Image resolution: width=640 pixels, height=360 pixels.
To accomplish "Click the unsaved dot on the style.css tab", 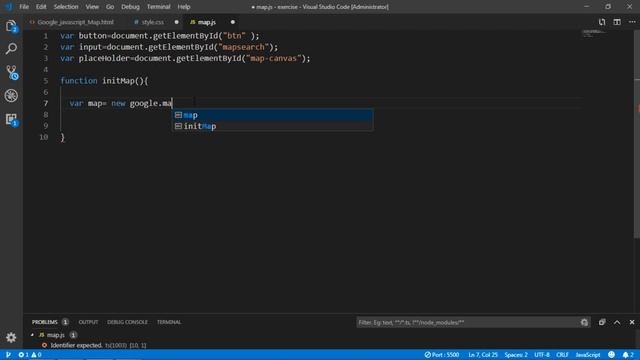I will coord(176,22).
